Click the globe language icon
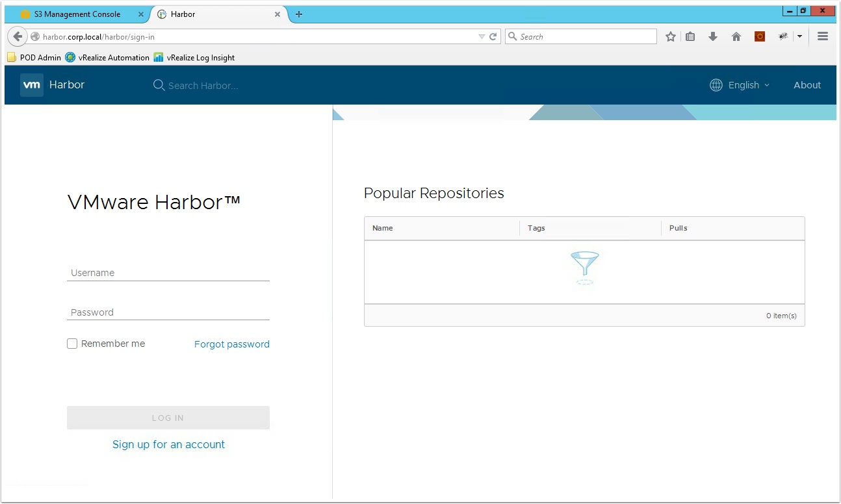The image size is (841, 504). click(x=716, y=85)
